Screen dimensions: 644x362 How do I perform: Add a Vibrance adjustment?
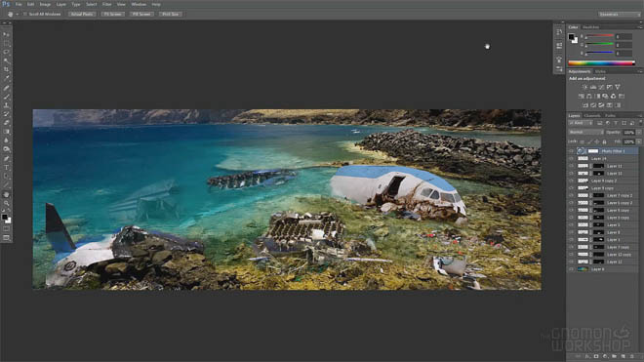[618, 87]
